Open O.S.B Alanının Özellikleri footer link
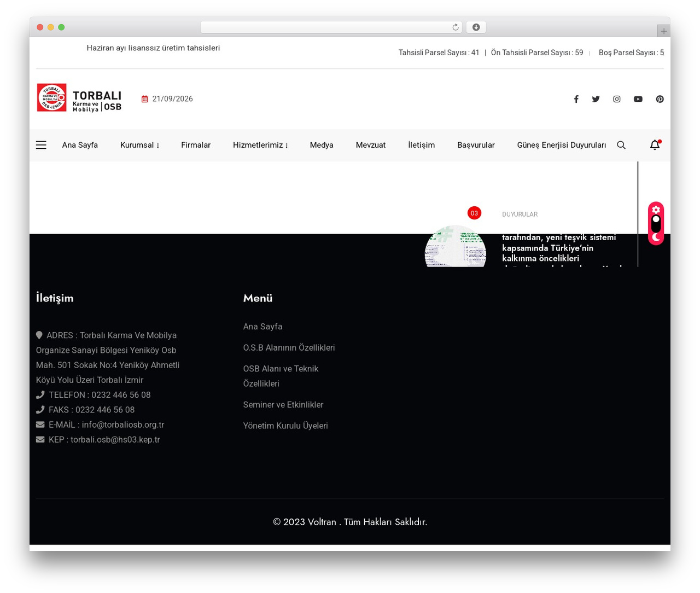Screen dimensions: 700x593 (x=289, y=347)
